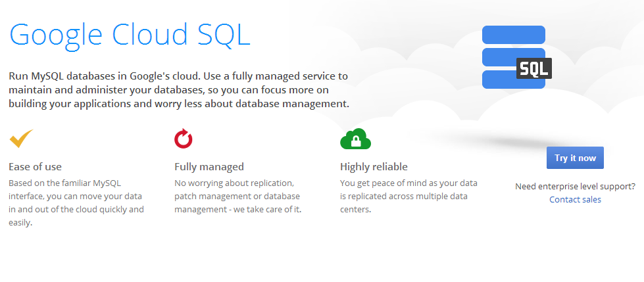Viewport: 644px width, 282px height.
Task: Click the Google Cloud SQL title
Action: pos(130,35)
